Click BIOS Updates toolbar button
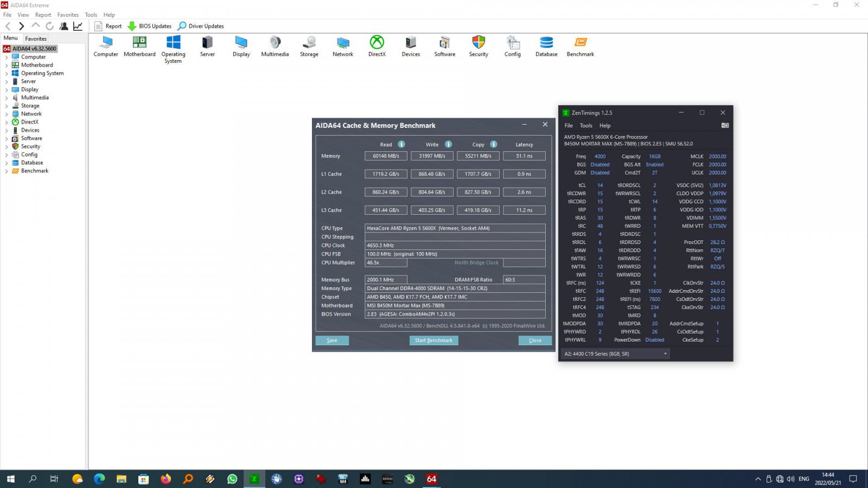868x488 pixels. pos(149,26)
